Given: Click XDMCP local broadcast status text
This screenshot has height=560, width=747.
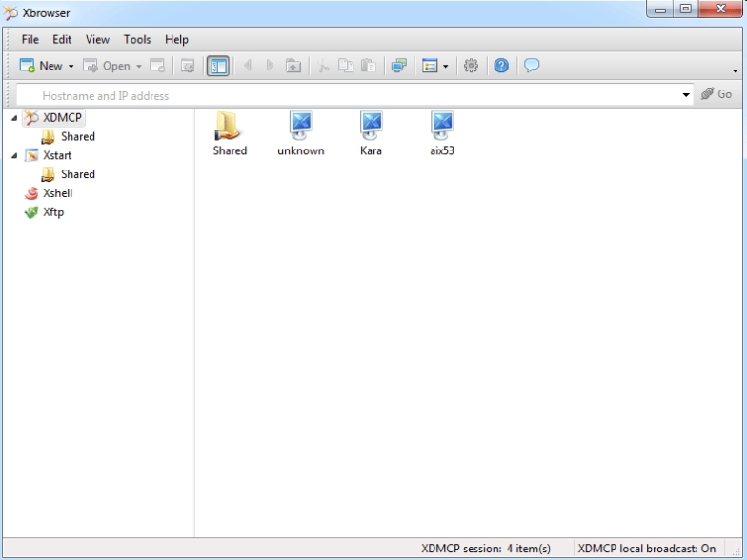Looking at the screenshot, I should (646, 549).
